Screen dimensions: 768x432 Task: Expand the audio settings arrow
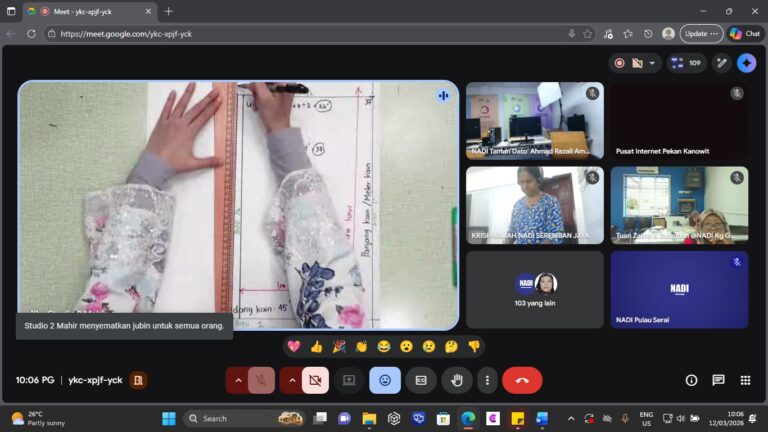(x=238, y=380)
